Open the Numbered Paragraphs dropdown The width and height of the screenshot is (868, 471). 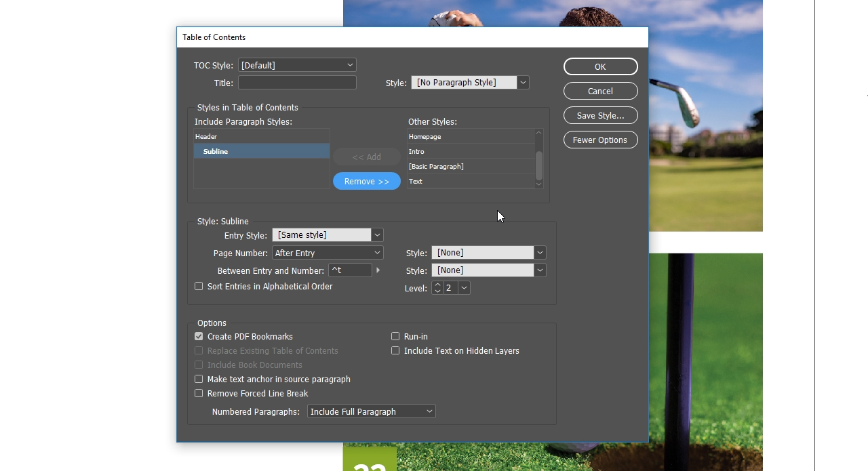click(x=429, y=411)
